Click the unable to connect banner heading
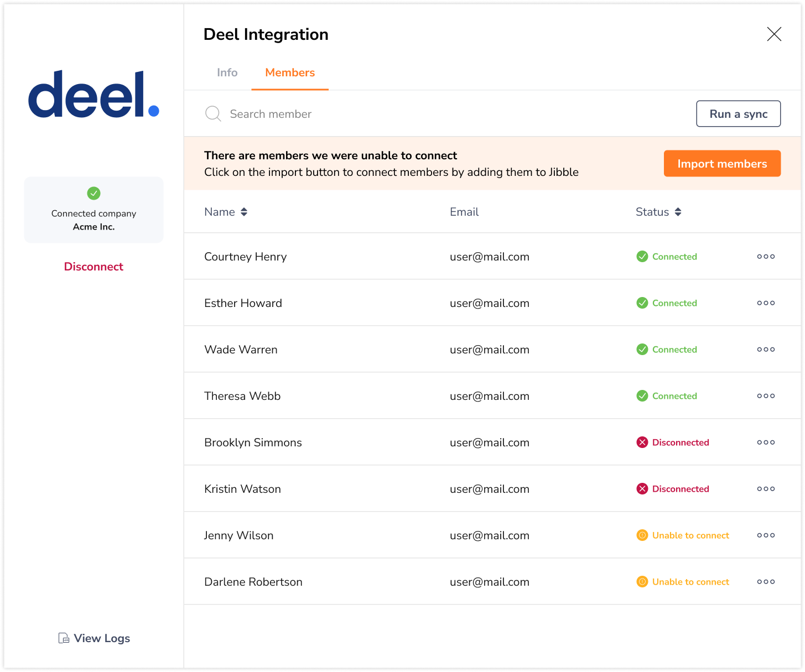The image size is (805, 672). click(x=330, y=155)
